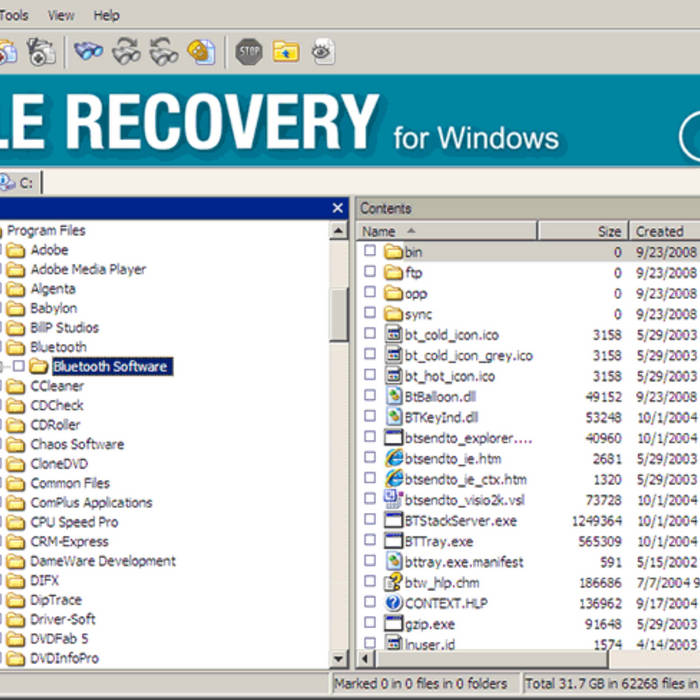Screen dimensions: 700x700
Task: Open the Tools menu
Action: tap(14, 15)
